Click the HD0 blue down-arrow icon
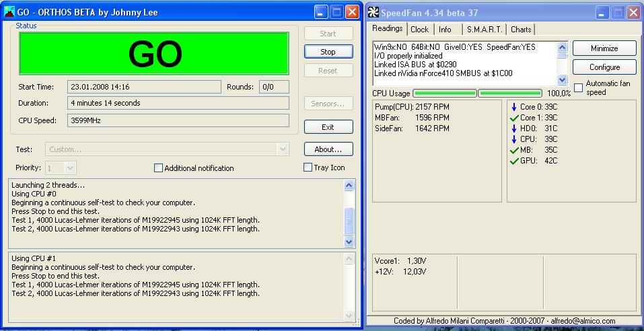This screenshot has height=331, width=644. pos(514,128)
